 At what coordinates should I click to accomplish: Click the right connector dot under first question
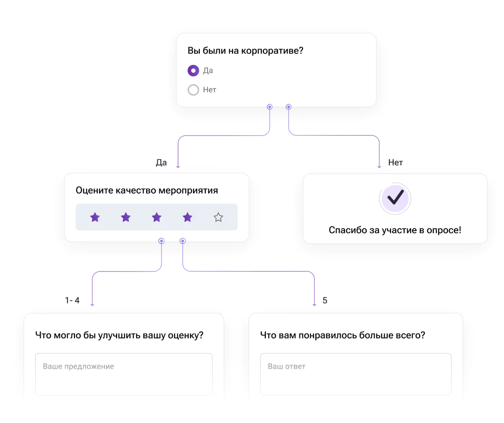point(289,107)
